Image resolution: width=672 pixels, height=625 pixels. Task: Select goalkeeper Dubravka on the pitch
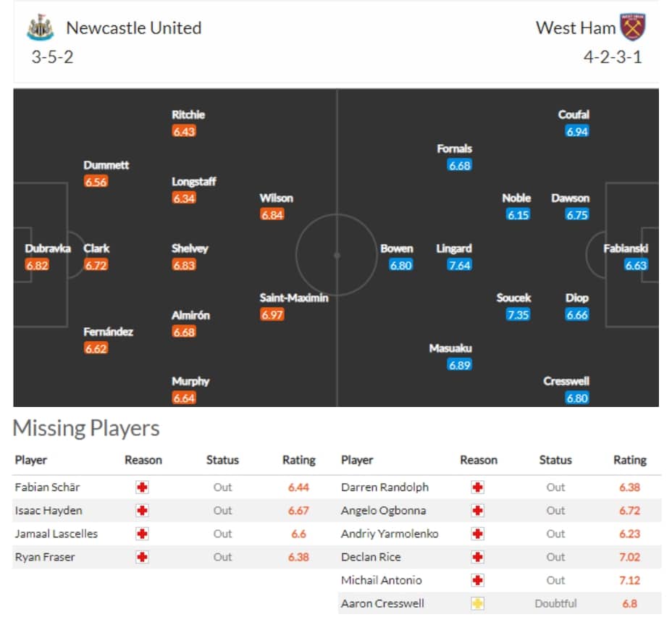(48, 248)
